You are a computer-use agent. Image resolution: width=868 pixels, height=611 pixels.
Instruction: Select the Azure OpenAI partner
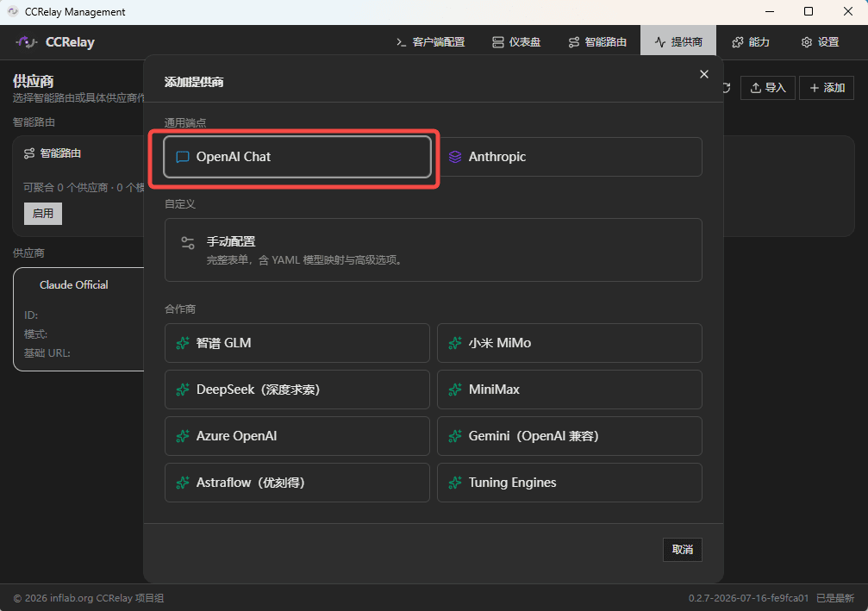click(x=297, y=436)
